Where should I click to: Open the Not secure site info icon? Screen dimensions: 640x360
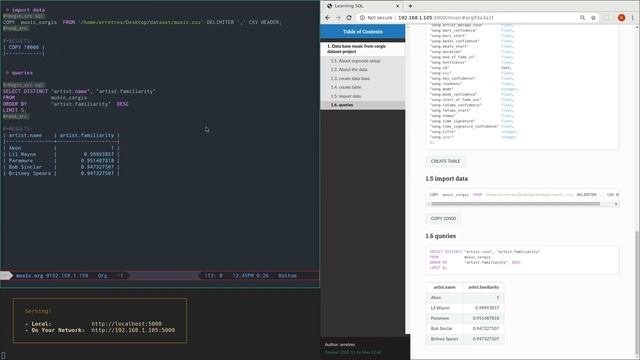[362, 18]
